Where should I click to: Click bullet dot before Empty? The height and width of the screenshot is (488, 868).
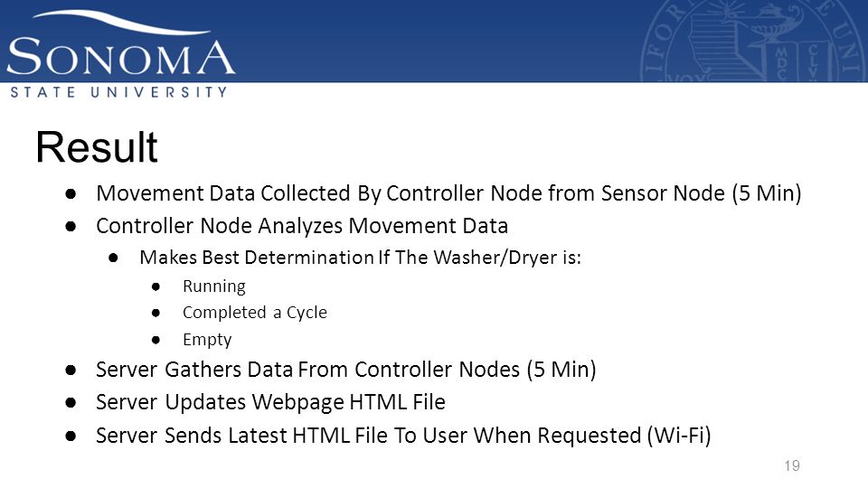point(156,340)
